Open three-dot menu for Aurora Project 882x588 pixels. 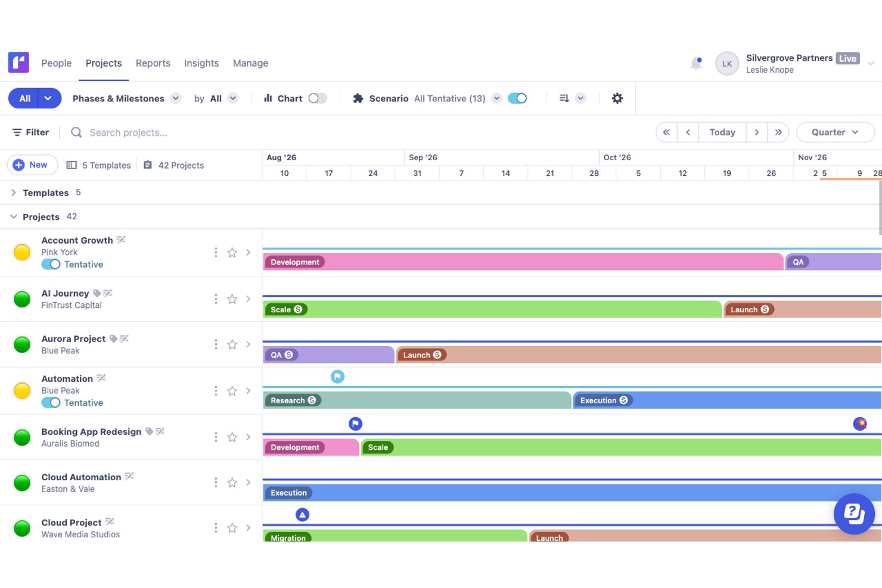pyautogui.click(x=216, y=344)
